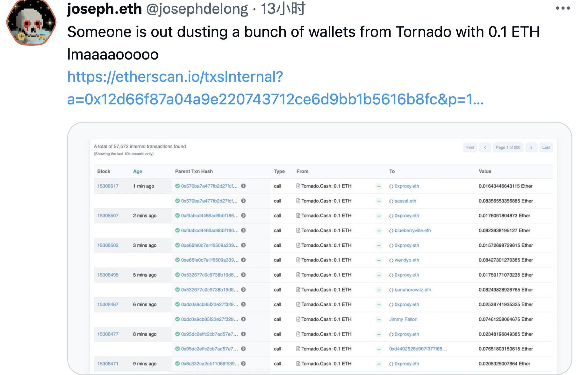Open the etherscan.io txsInternal link
This screenshot has width=588, height=375.
click(175, 77)
